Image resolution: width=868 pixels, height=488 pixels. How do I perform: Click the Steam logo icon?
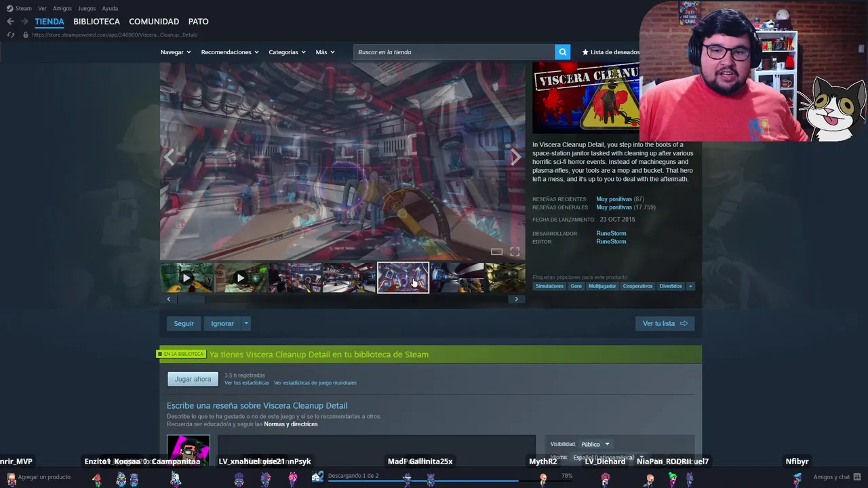(x=9, y=8)
